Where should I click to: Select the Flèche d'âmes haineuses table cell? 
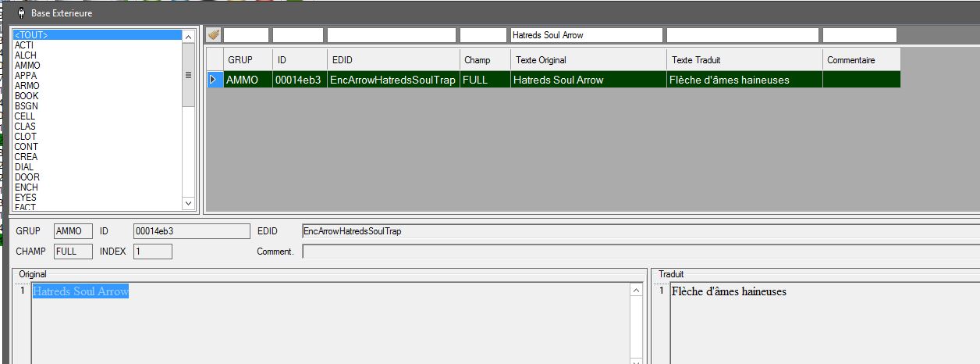744,80
